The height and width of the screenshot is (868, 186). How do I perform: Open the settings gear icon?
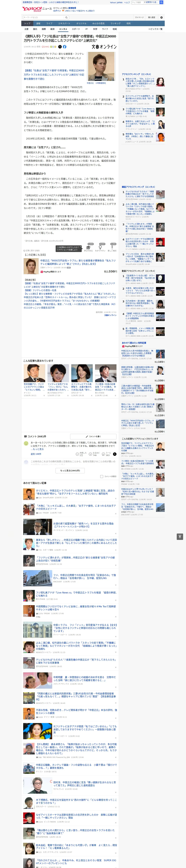pyautogui.click(x=161, y=17)
